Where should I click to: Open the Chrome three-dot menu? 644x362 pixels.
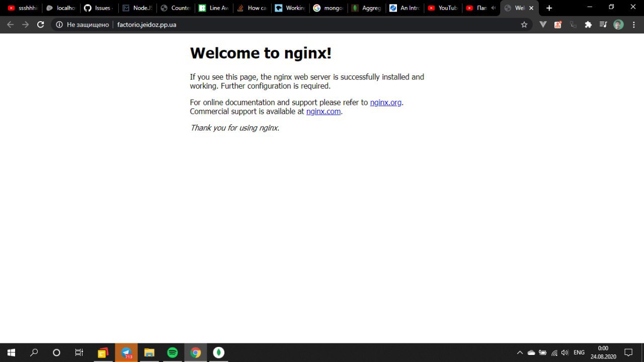(x=634, y=24)
